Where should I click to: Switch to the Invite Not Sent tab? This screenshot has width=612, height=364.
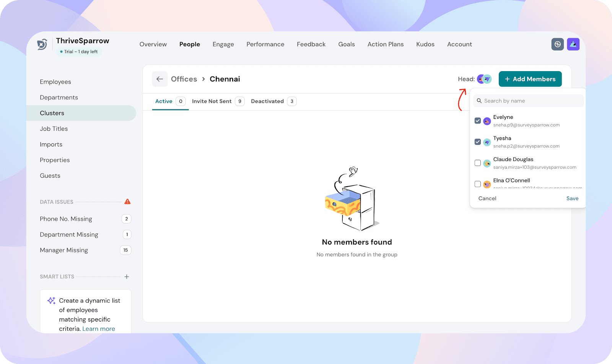[212, 101]
